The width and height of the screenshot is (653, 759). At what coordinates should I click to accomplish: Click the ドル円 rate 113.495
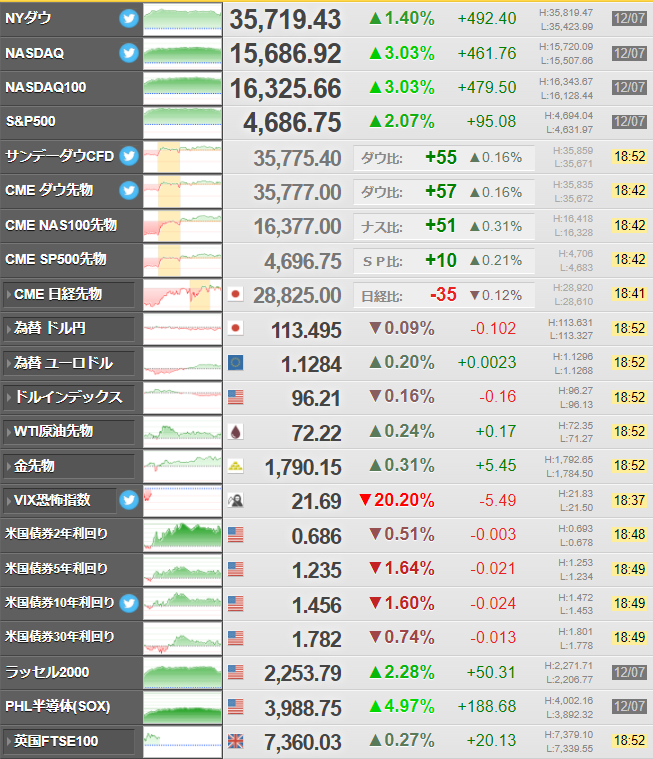306,330
